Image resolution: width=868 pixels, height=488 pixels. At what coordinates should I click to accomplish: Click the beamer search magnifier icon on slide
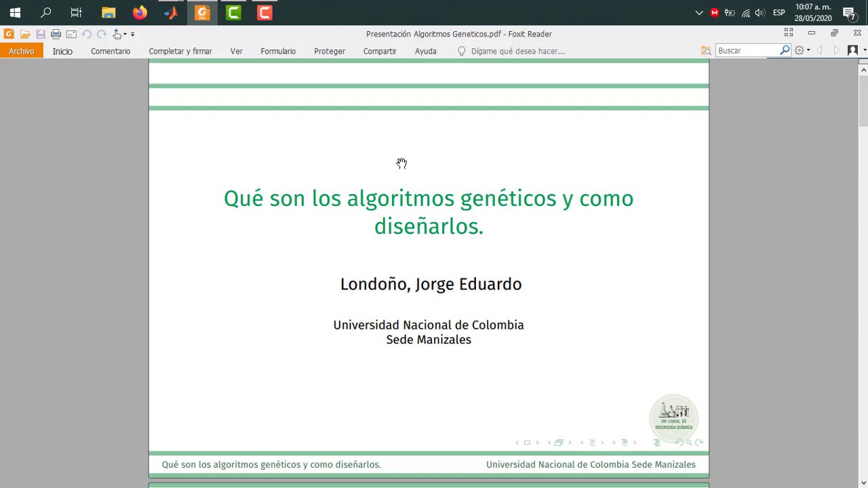point(689,443)
